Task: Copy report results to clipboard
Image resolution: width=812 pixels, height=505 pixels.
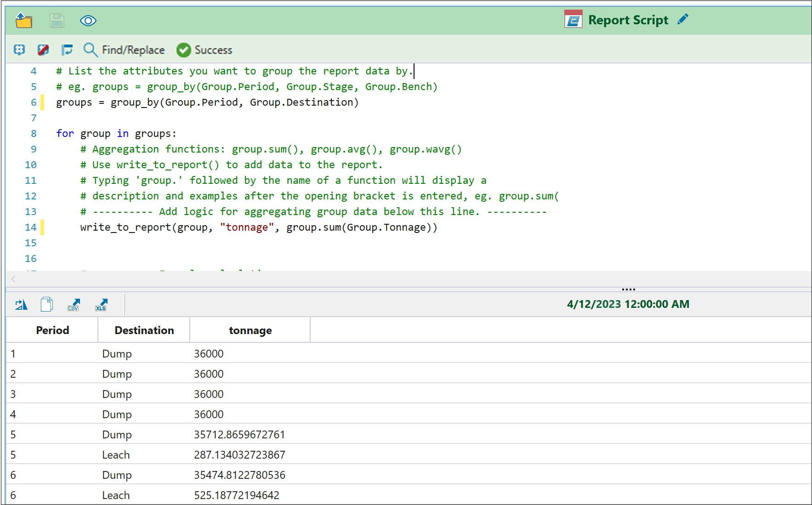Action: tap(47, 304)
